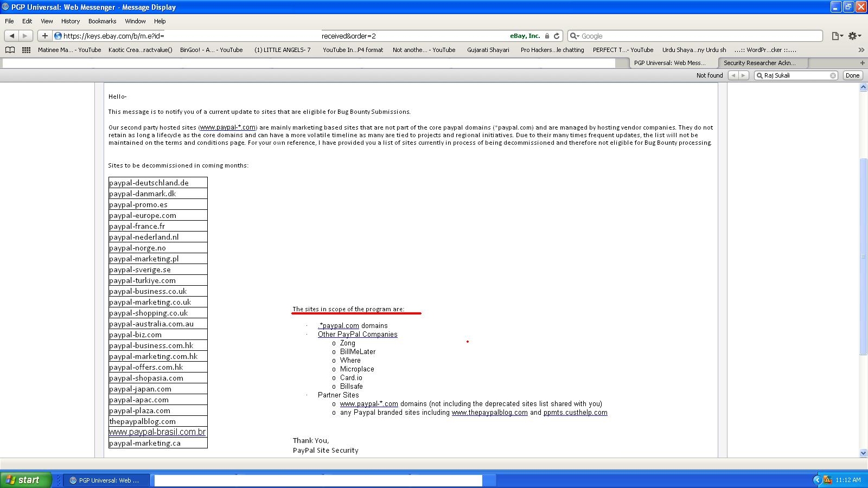Click the scroll down arrow of page scrollbar

[863, 453]
